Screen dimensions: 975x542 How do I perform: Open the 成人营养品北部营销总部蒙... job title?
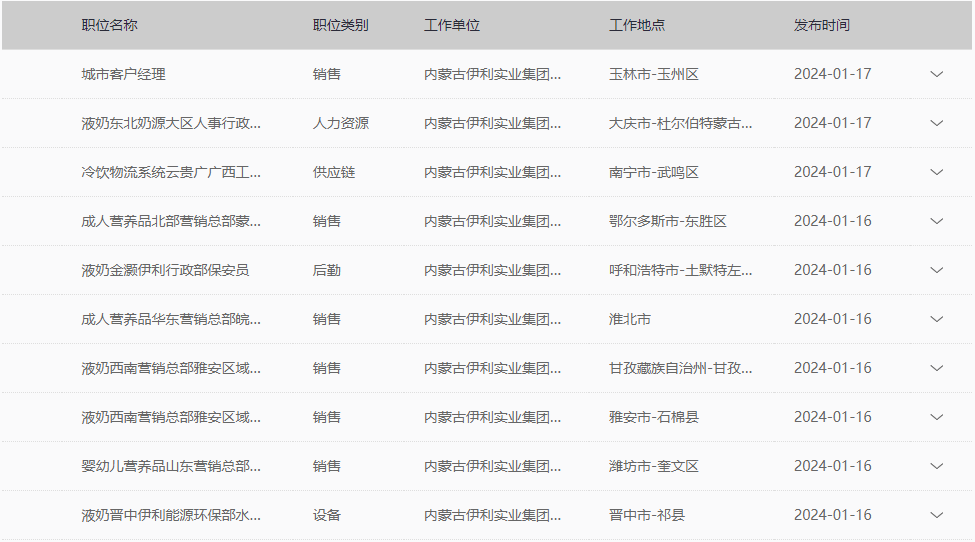(171, 221)
